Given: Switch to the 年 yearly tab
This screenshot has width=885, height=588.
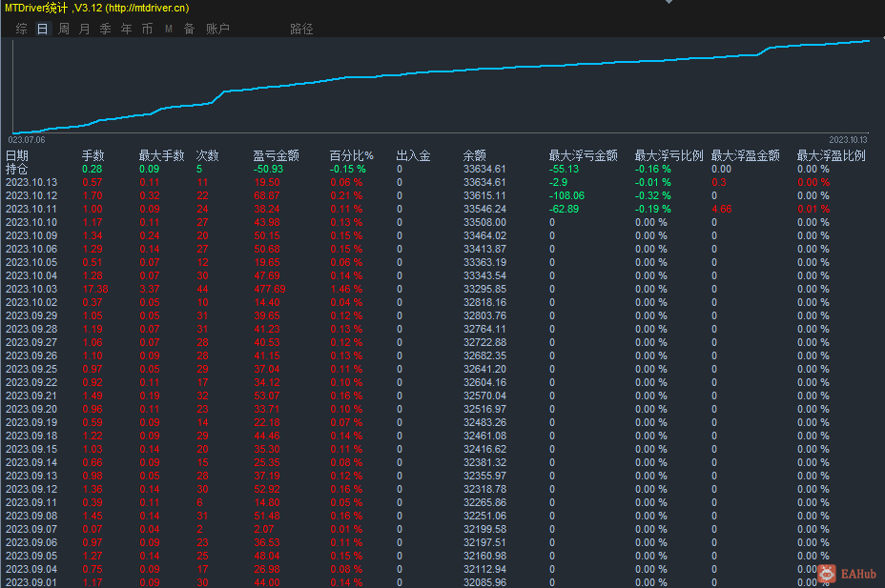Looking at the screenshot, I should pyautogui.click(x=127, y=29).
